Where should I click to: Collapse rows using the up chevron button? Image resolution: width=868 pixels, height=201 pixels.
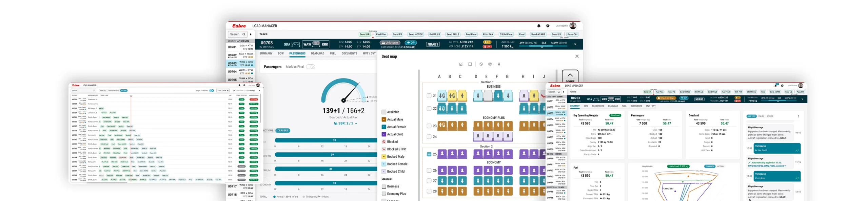click(570, 75)
